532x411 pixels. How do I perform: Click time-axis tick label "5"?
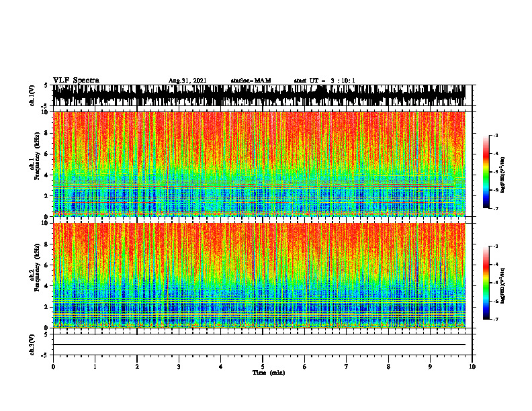[263, 367]
